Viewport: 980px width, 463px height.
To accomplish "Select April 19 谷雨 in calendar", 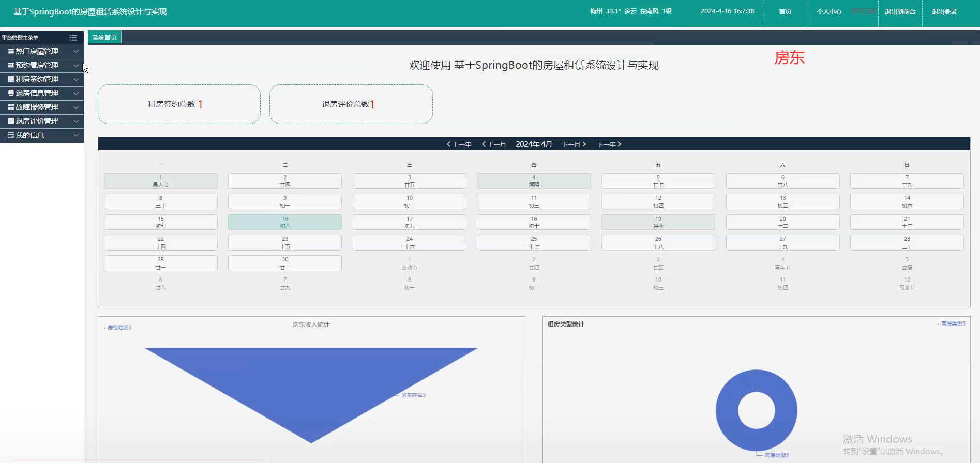I will point(658,222).
